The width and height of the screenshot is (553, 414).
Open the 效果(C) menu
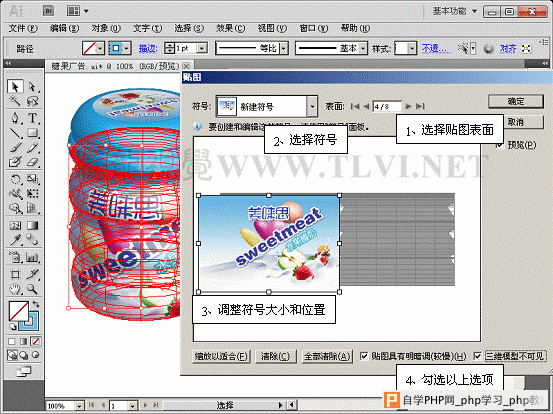pos(231,28)
